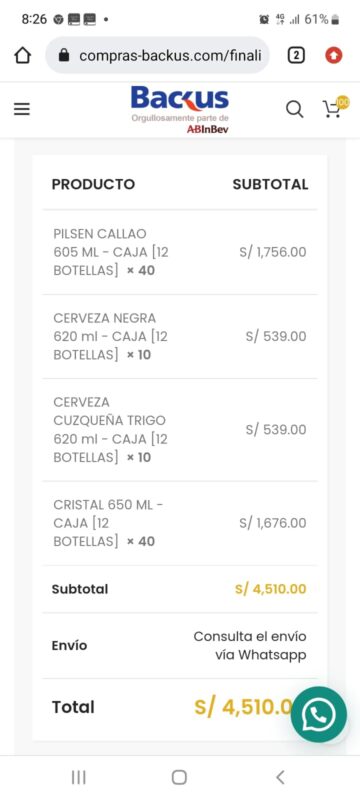Select the Pilsen Callao 605 ML product row
The height and width of the screenshot is (800, 360).
coord(179,252)
